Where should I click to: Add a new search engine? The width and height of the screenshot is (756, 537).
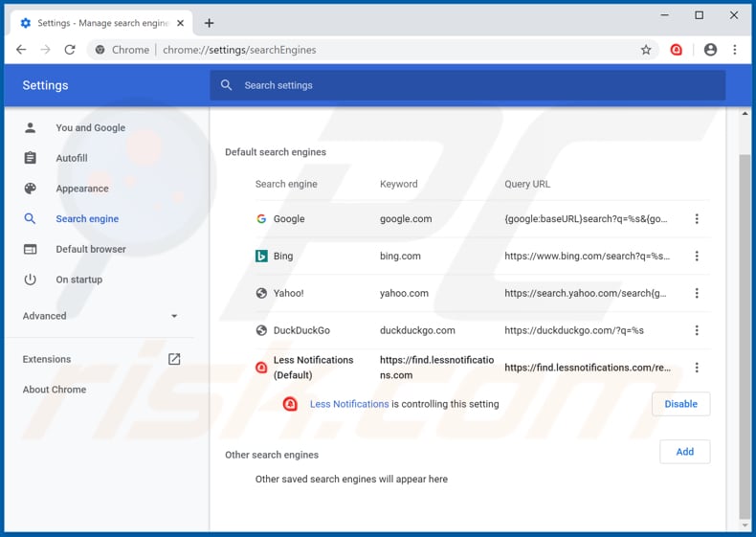tap(684, 452)
